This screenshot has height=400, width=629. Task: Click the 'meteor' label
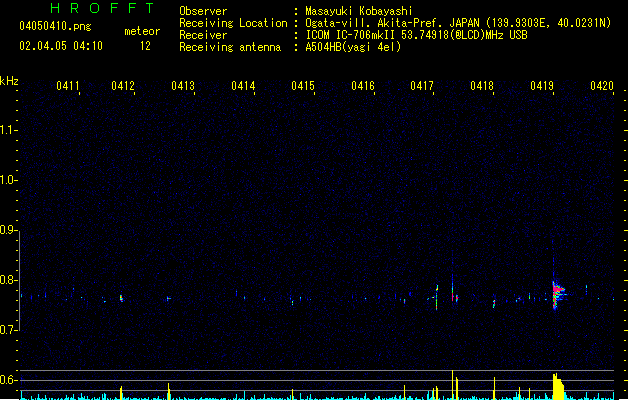coord(142,31)
